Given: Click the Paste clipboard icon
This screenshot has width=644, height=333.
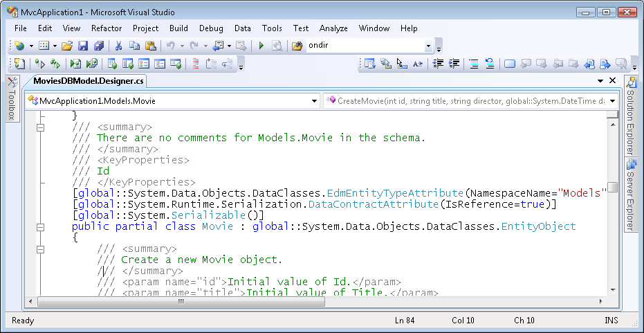Looking at the screenshot, I should click(x=149, y=46).
